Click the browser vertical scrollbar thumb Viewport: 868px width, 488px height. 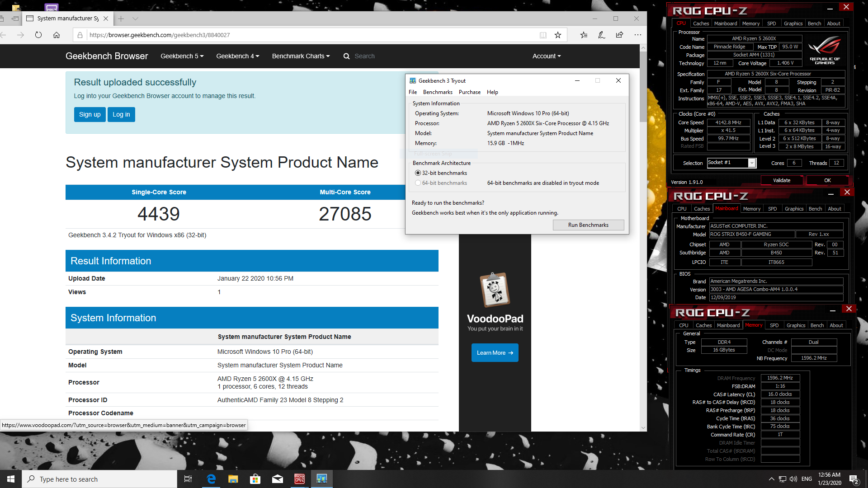click(x=643, y=87)
